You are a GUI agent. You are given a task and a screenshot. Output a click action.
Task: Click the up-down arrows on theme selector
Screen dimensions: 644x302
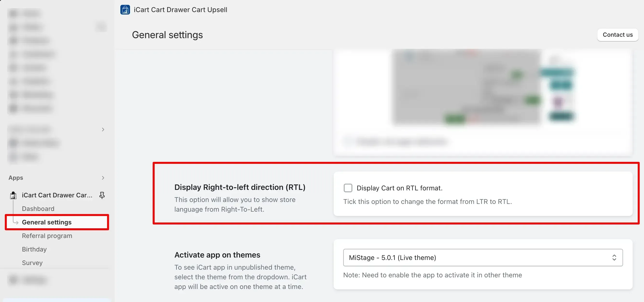pos(614,258)
